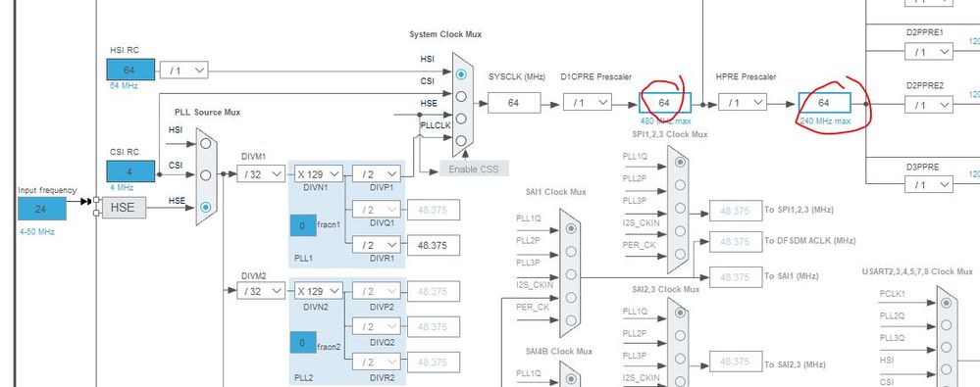Select PLL1Q in SPI1,2,3 Clock Mux
Viewport: 980px width, 387px height.
(680, 163)
